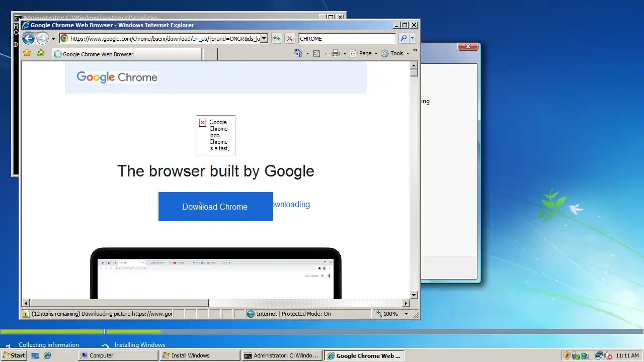Image resolution: width=644 pixels, height=362 pixels.
Task: Click the Windows setup progress bar
Action: pos(322,331)
